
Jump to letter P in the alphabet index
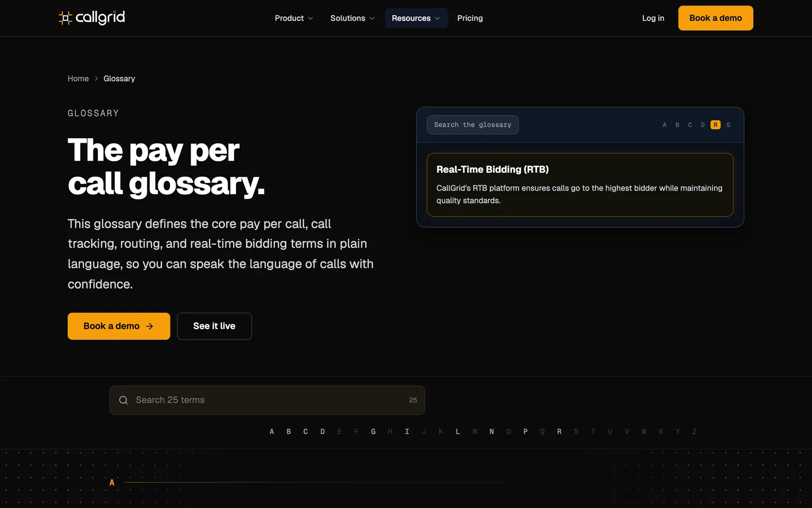(x=525, y=432)
